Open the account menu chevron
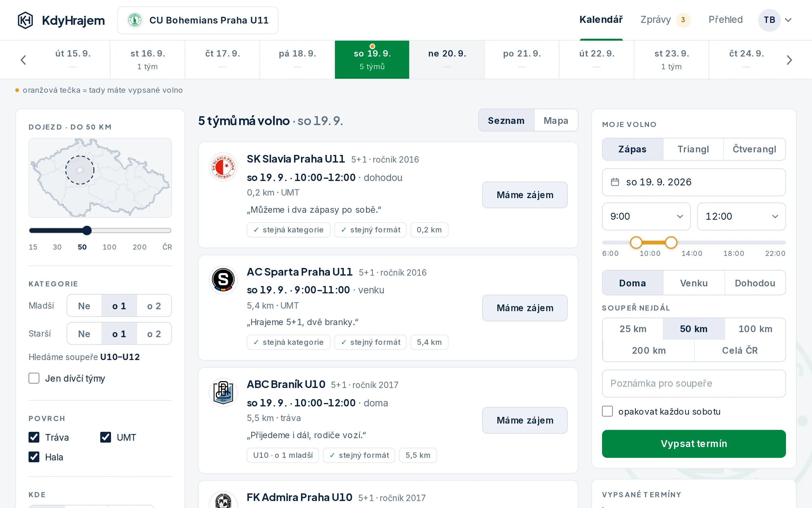Image resolution: width=812 pixels, height=508 pixels. point(789,20)
